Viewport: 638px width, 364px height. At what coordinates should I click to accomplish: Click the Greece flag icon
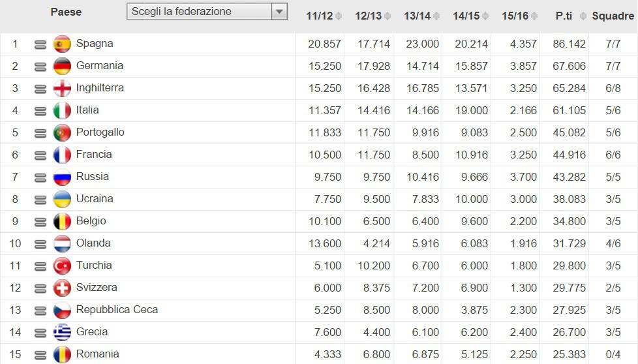[62, 332]
